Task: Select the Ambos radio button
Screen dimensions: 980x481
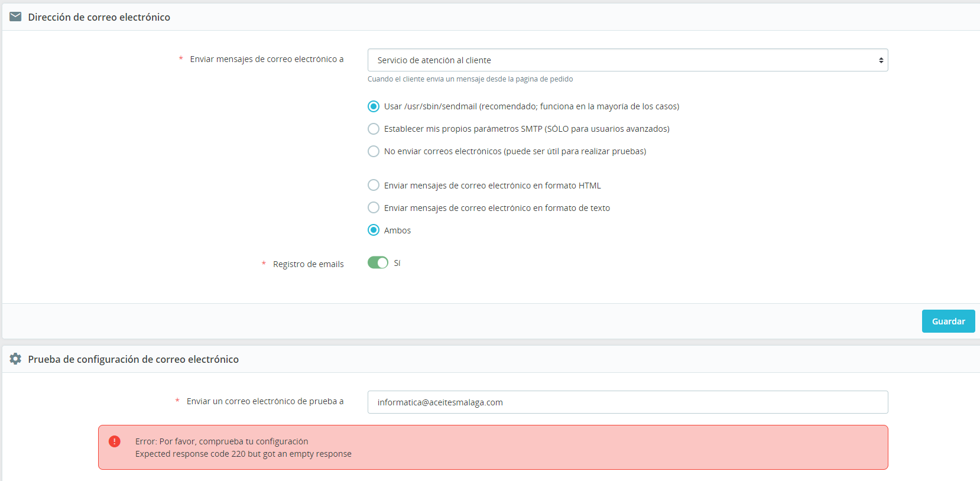Action: pos(374,230)
